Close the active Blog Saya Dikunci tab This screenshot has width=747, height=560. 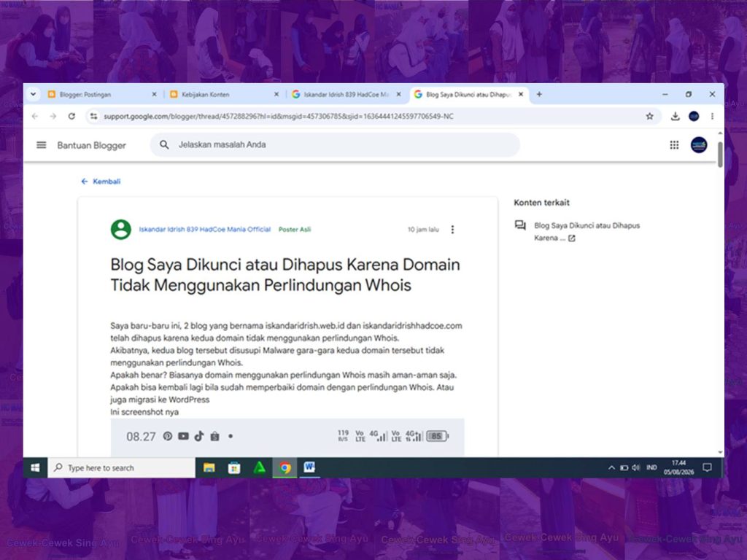click(521, 94)
